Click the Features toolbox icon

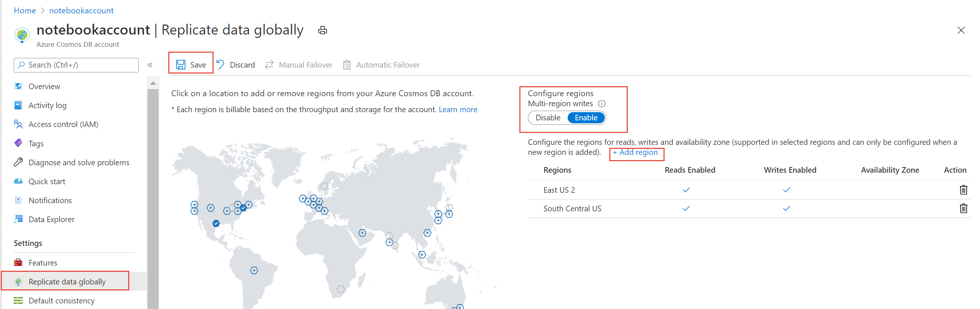point(18,263)
